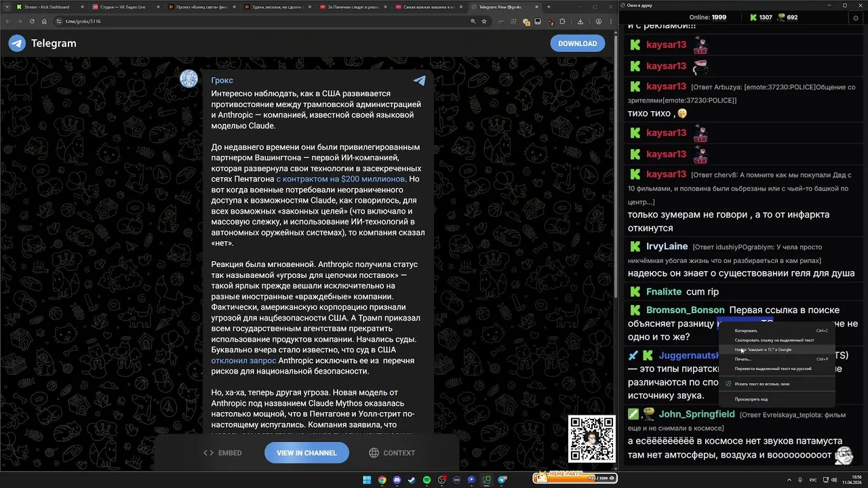This screenshot has height=488, width=868.
Task: Click the CONTEXT button
Action: click(x=392, y=453)
